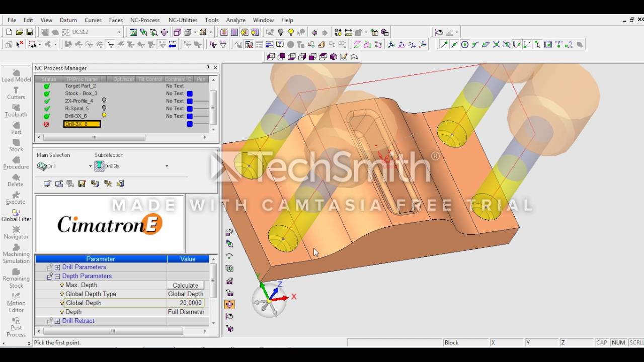This screenshot has width=644, height=362.
Task: Click the Part sidebar icon
Action: 16,128
